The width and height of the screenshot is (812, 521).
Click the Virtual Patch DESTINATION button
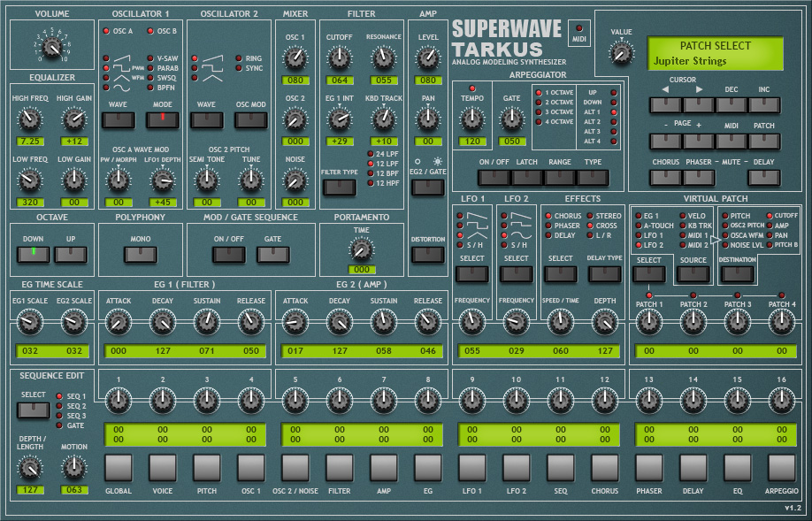738,274
